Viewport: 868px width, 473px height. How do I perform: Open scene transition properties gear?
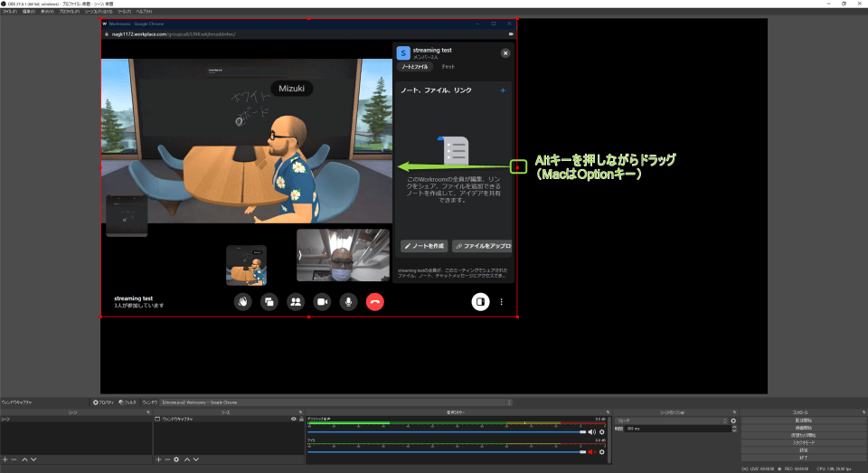click(x=733, y=421)
